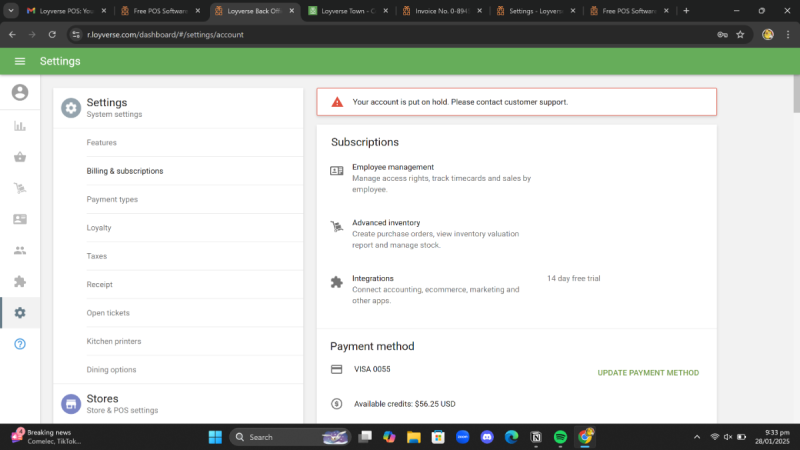Screen dimensions: 800x450
Task: Open the Chrome profile avatar
Action: (x=768, y=35)
